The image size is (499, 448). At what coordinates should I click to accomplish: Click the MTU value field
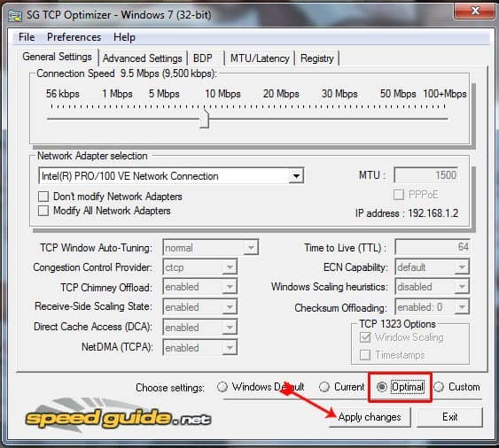click(x=426, y=175)
